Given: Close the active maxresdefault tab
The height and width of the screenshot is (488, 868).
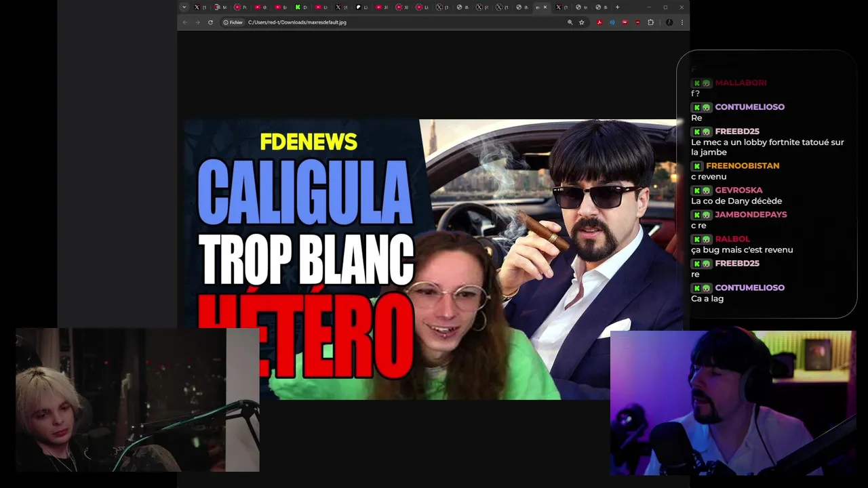Looking at the screenshot, I should (545, 7).
